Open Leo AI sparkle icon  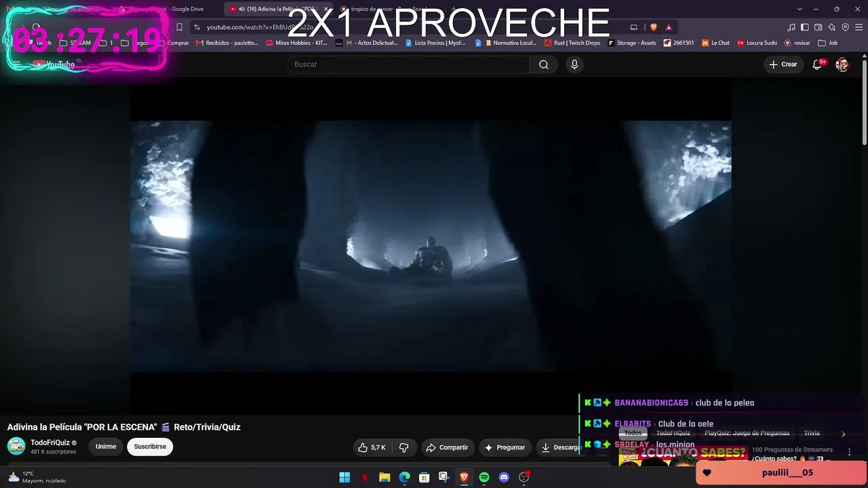point(832,27)
